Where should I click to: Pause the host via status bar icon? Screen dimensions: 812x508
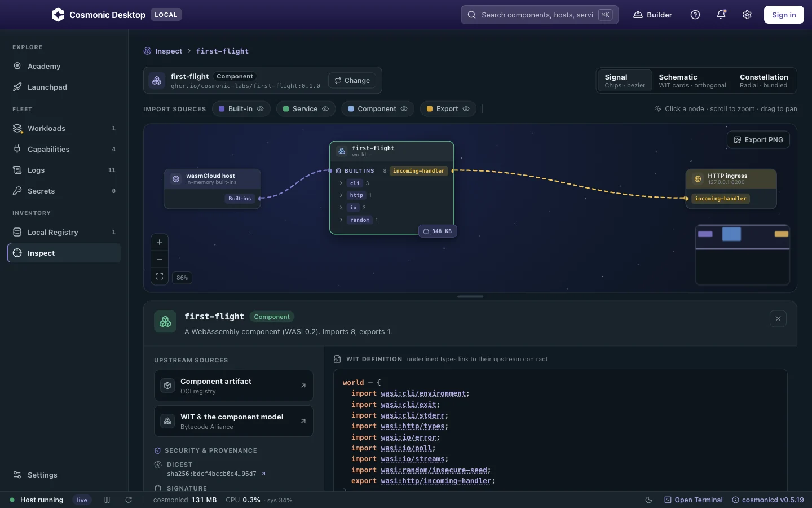(107, 500)
